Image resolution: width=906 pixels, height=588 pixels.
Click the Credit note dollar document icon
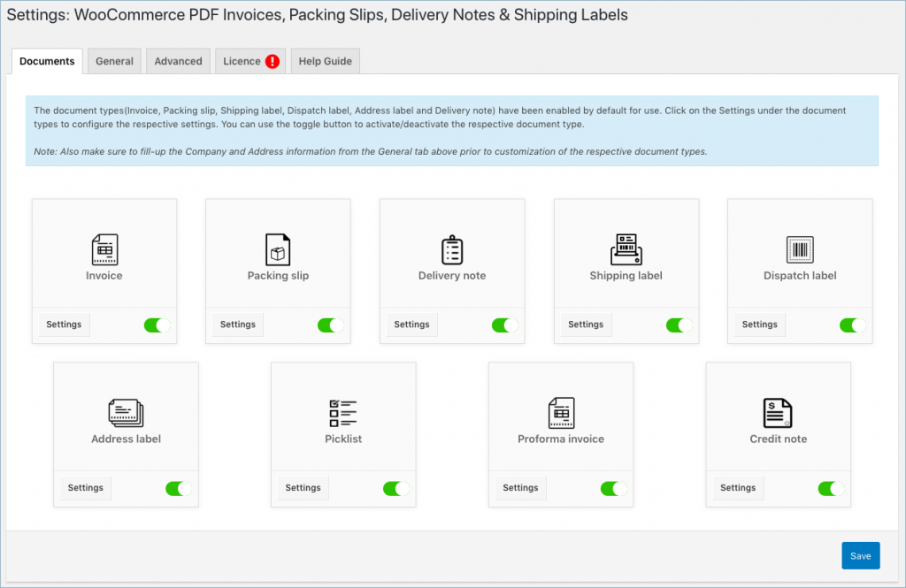click(x=779, y=413)
